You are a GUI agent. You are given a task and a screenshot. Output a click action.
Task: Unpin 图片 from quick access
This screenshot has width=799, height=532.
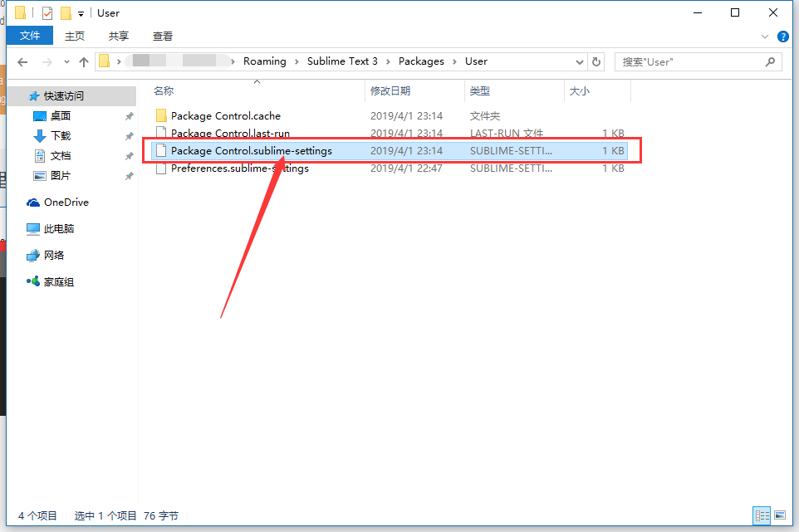129,175
